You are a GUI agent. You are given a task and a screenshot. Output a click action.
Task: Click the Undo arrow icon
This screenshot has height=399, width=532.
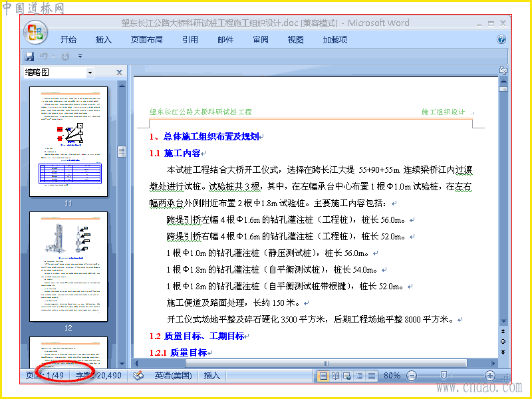coord(43,57)
